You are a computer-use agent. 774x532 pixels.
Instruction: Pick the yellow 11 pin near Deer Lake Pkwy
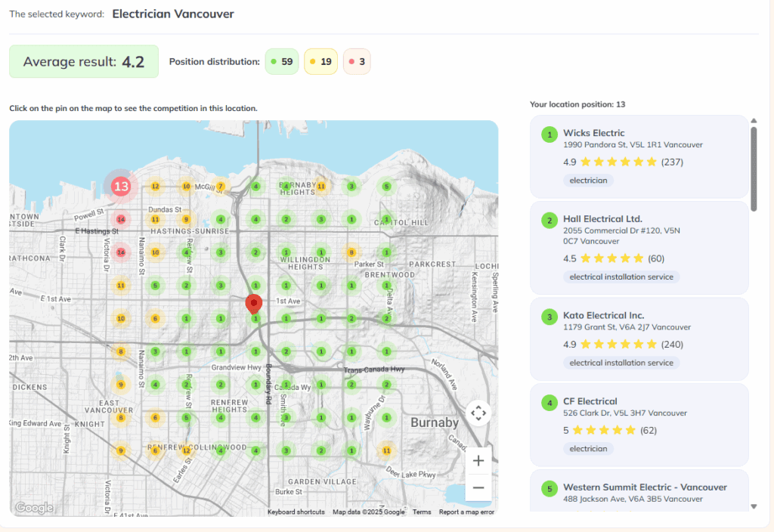coord(386,450)
